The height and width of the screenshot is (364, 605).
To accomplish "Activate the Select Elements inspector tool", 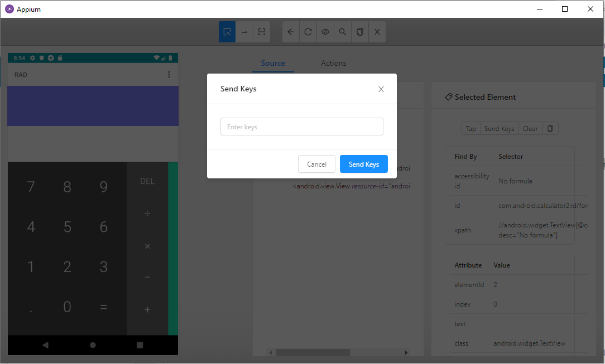I will (227, 32).
